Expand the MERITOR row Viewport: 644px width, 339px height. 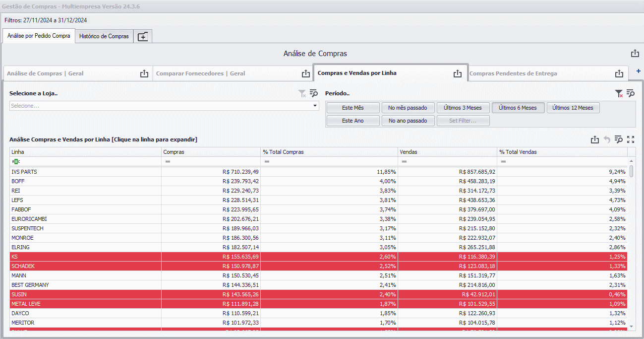[318, 323]
